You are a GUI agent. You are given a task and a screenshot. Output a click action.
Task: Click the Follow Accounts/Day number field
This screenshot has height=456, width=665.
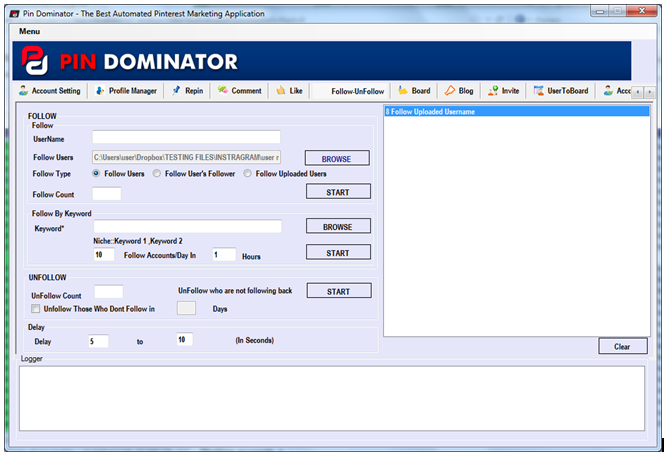(104, 255)
